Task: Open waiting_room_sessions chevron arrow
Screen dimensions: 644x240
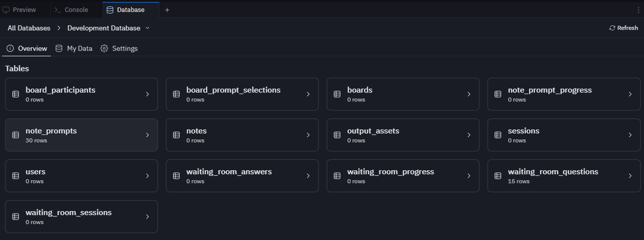Action: pyautogui.click(x=147, y=216)
